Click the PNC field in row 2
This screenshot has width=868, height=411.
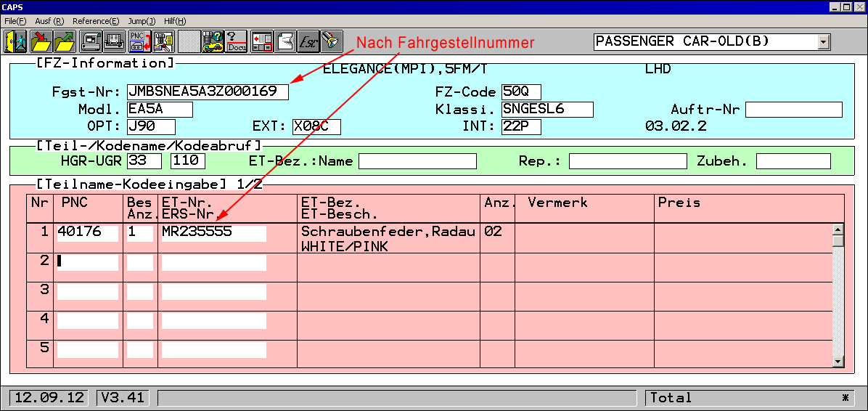coord(87,261)
